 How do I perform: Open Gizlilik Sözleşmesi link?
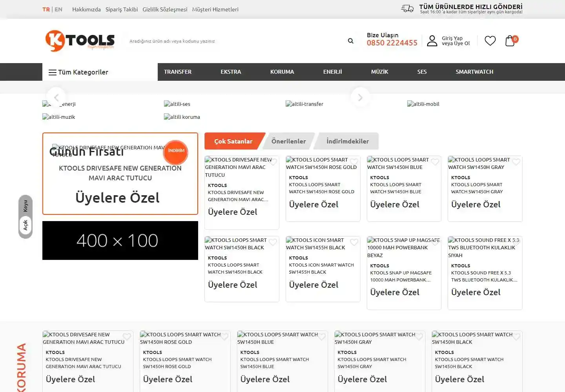pyautogui.click(x=165, y=9)
